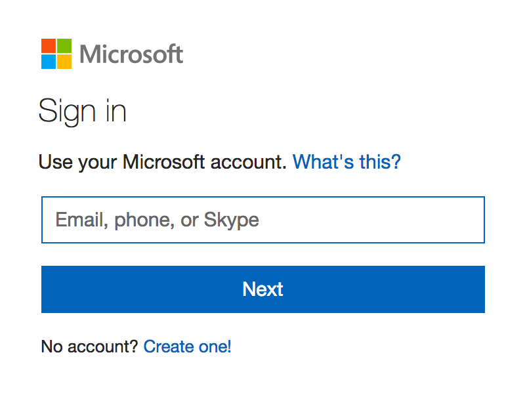This screenshot has width=525, height=420.
Task: Click the Microsoft logo top row
Action: point(56,45)
